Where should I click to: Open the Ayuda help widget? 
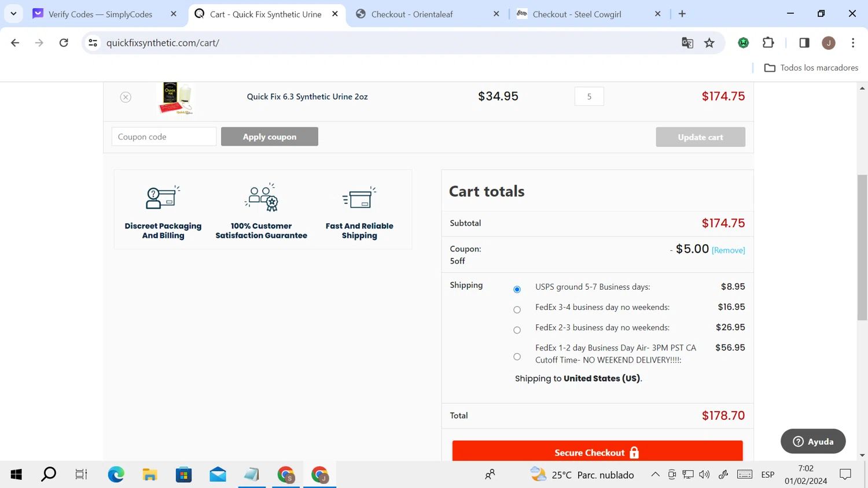click(x=813, y=441)
